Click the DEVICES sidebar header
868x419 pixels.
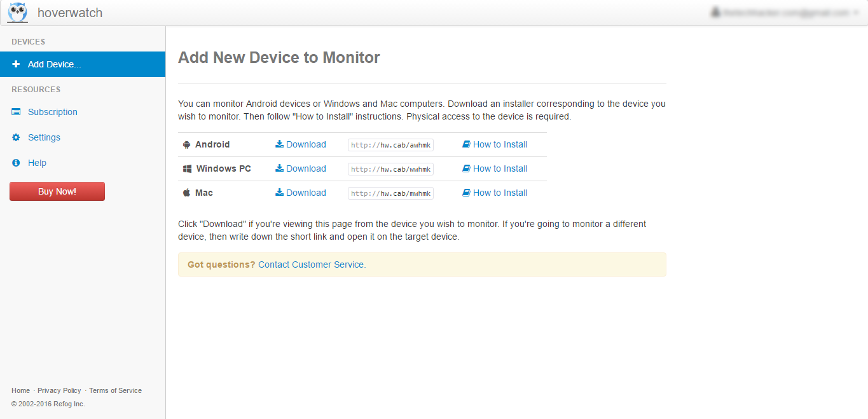28,42
